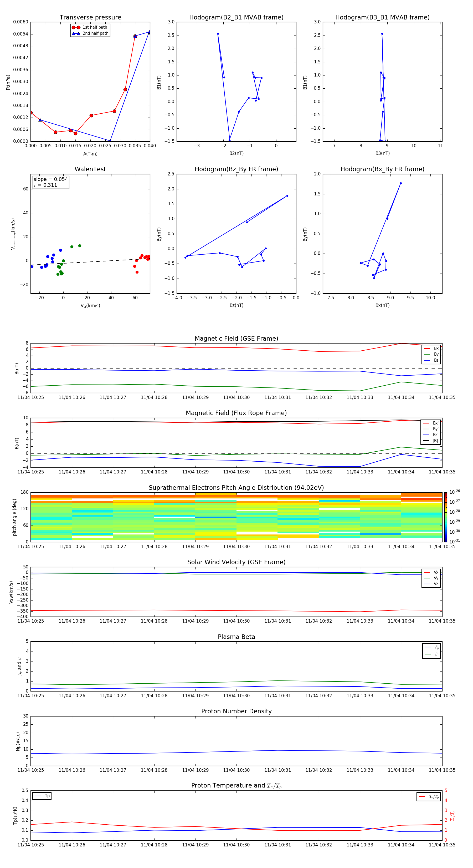Click the "WalenTest" plot title
Image resolution: width=473 pixels, height=868 pixels.
90,169
